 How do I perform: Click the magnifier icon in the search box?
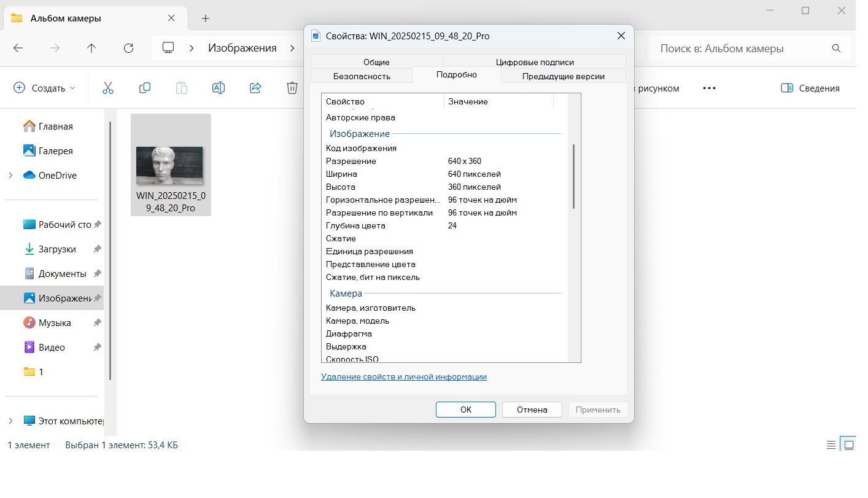(x=836, y=49)
